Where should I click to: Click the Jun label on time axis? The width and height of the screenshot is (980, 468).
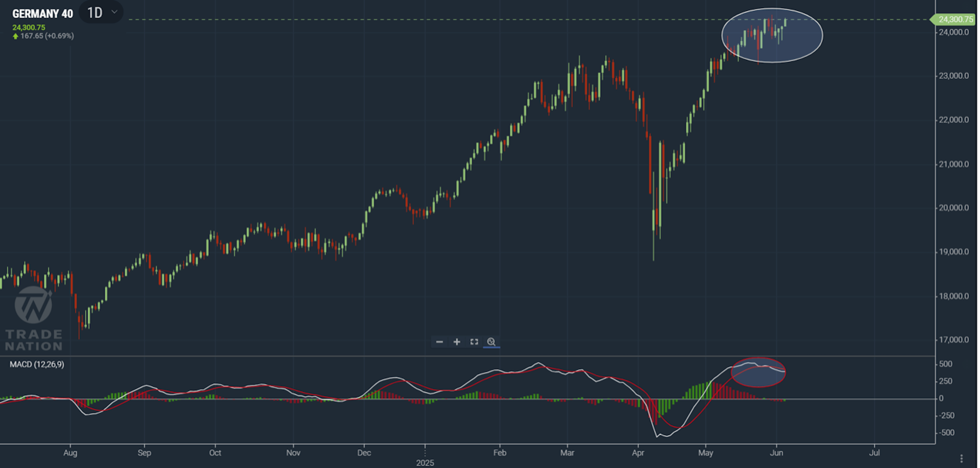pyautogui.click(x=776, y=453)
